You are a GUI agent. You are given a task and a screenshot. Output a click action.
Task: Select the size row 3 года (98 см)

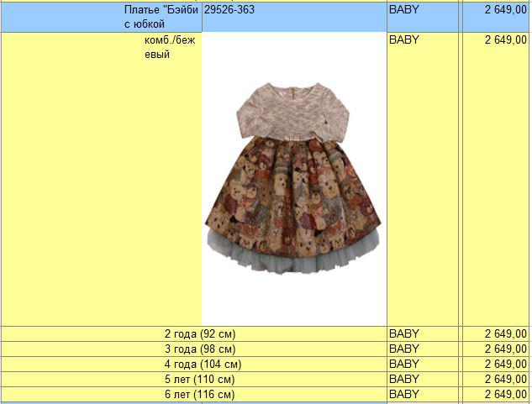tap(200, 349)
